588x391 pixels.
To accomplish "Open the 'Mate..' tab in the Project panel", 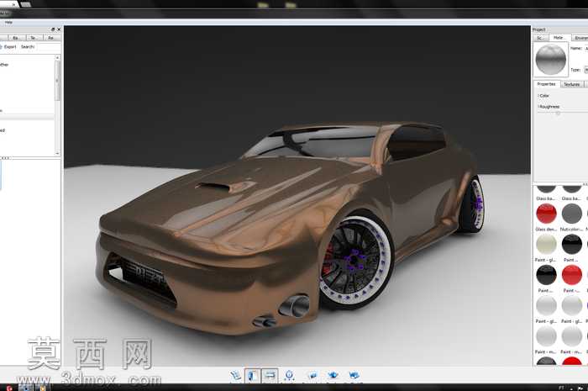I will (559, 38).
